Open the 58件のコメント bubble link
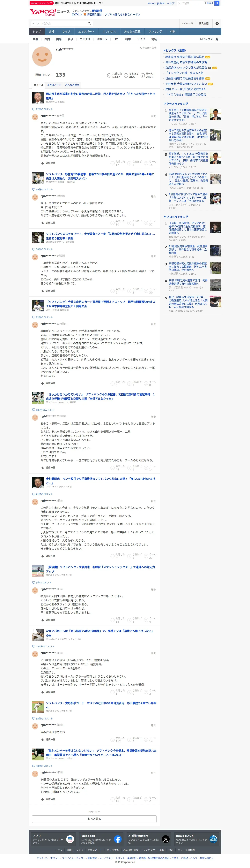 pos(42,766)
